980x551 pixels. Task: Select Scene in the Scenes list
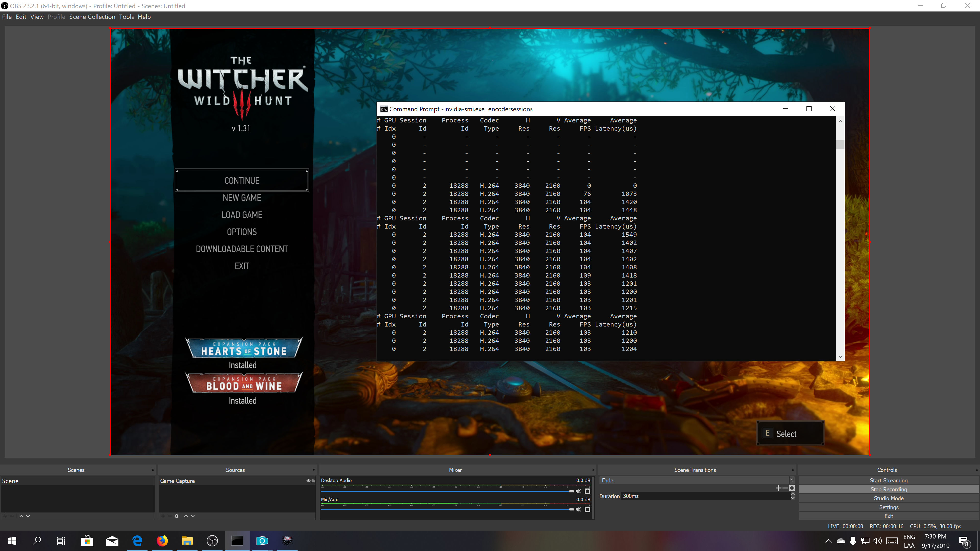pyautogui.click(x=78, y=481)
